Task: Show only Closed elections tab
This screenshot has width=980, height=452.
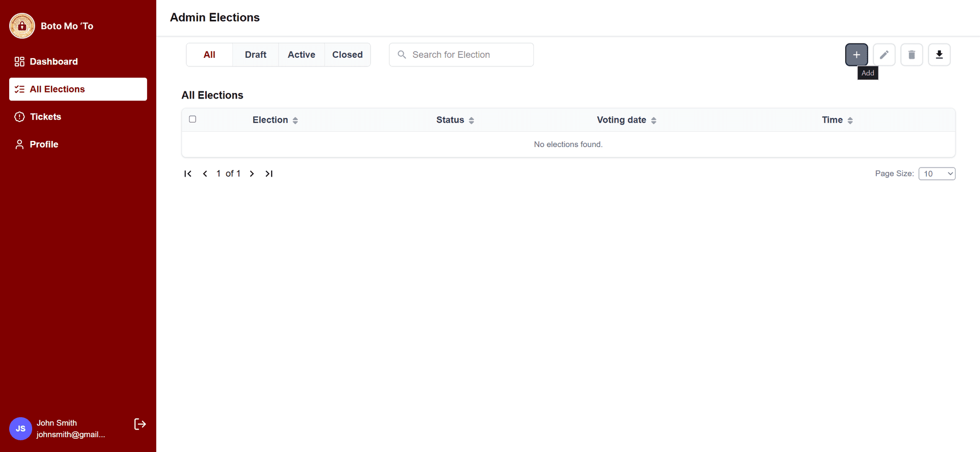Action: pos(347,55)
